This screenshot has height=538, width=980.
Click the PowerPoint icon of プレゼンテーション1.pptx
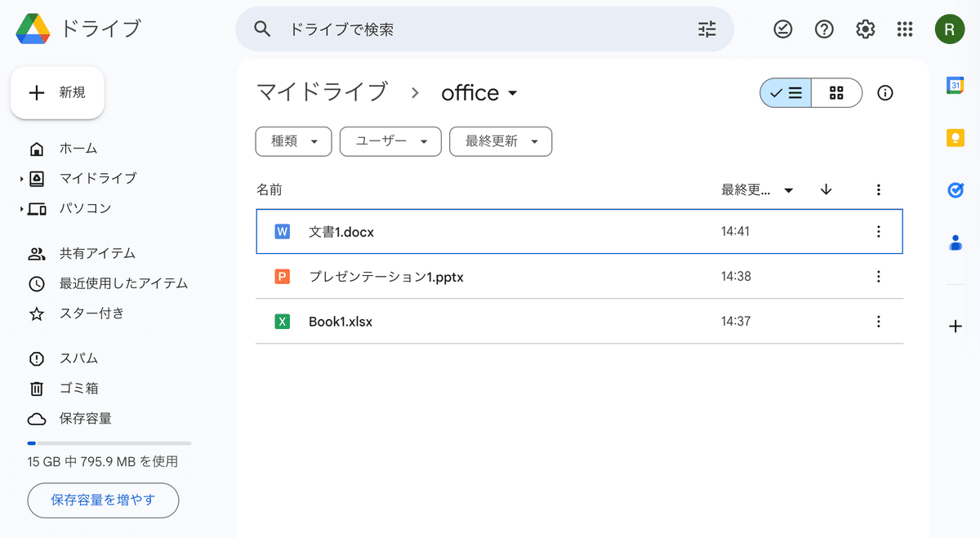point(283,277)
